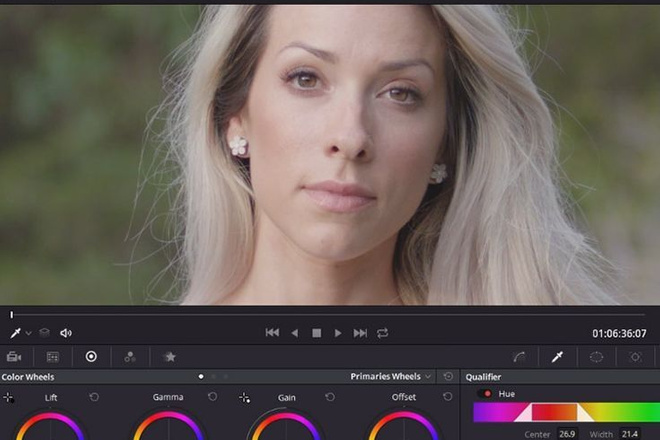Click the playhead on the viewer scrubber
660x440 pixels.
point(12,315)
